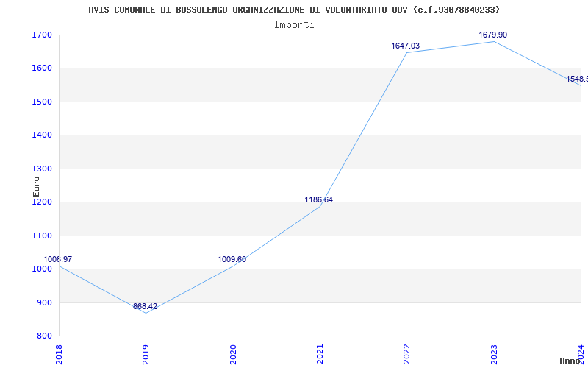
Task: Click the Importi subtitle
Action: (294, 25)
